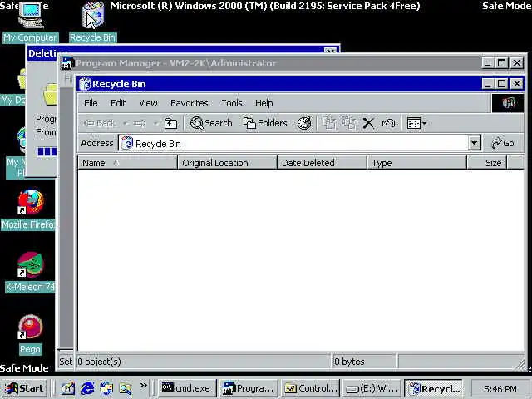
Task: Click Back button in Recycle Bin toolbar
Action: pos(99,123)
